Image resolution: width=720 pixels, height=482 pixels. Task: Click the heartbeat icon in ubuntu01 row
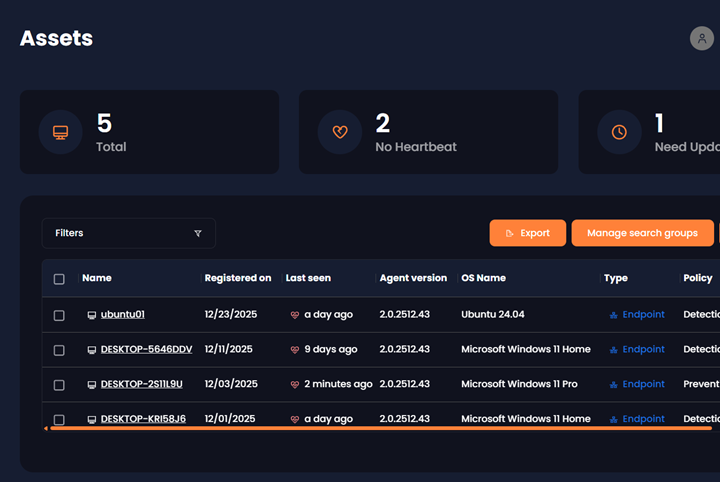(295, 315)
